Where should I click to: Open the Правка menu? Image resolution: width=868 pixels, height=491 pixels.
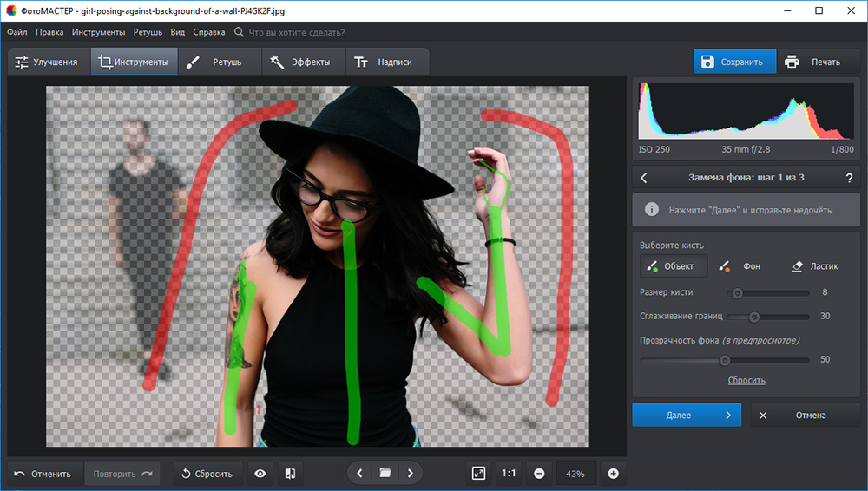[49, 32]
